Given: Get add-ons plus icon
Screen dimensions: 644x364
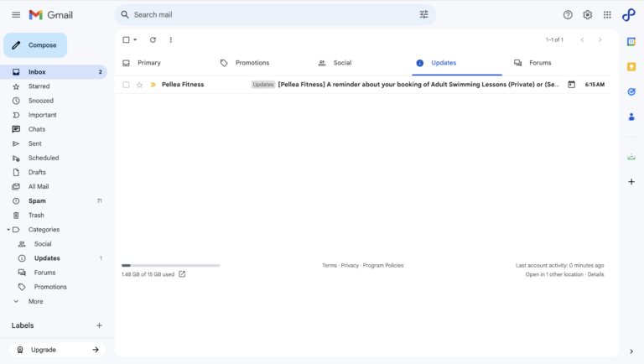Looking at the screenshot, I should [631, 182].
